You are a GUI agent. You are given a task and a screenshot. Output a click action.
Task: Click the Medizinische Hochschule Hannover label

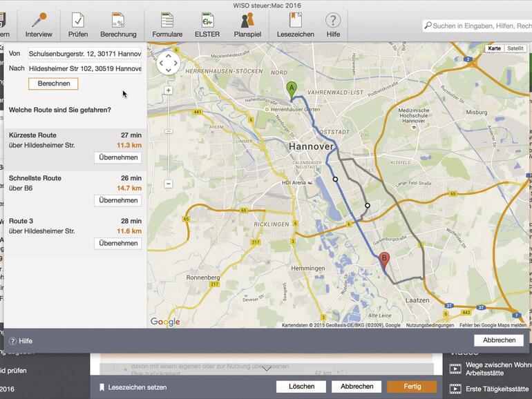click(x=414, y=115)
